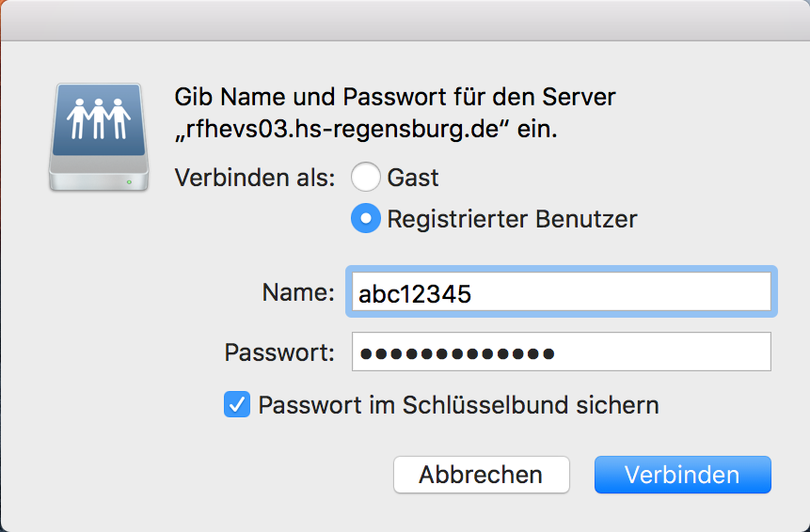The width and height of the screenshot is (810, 532).
Task: Toggle the Passwort im Schlüsselbund sichern checkbox
Action: (x=237, y=404)
